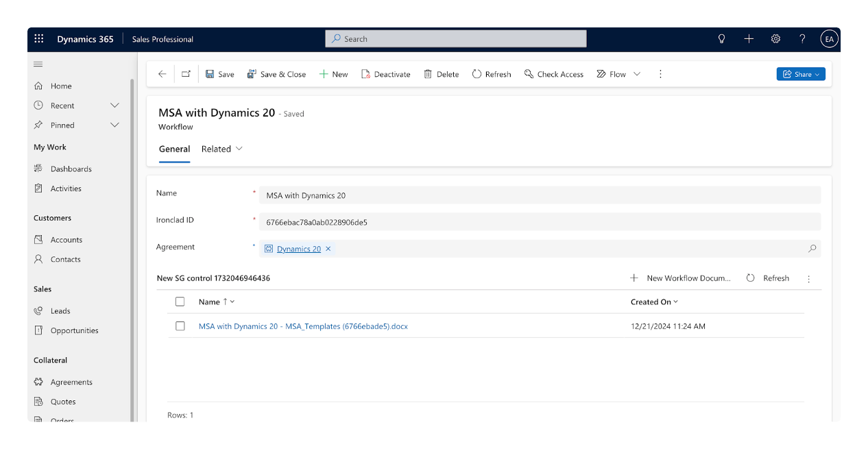Click New Workflow Document button
Image resolution: width=868 pixels, height=449 pixels.
tap(681, 278)
